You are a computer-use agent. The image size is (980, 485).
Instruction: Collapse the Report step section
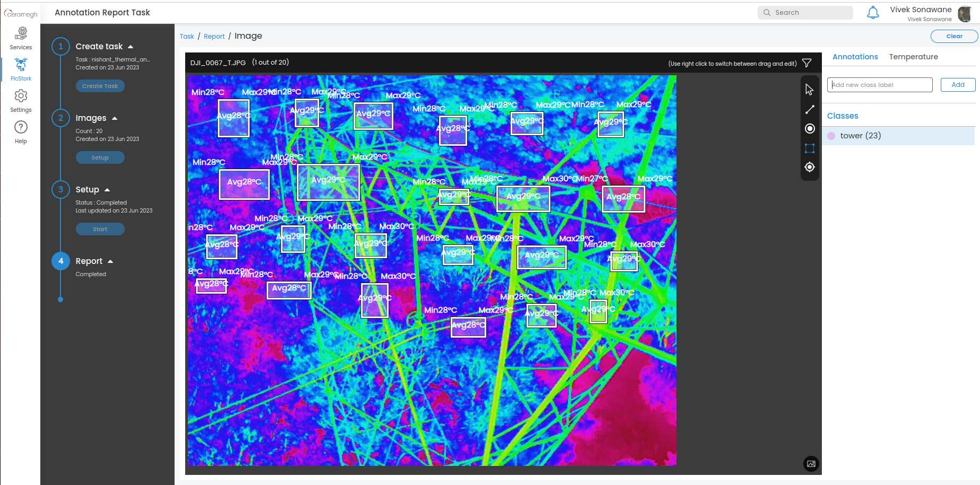pyautogui.click(x=110, y=261)
